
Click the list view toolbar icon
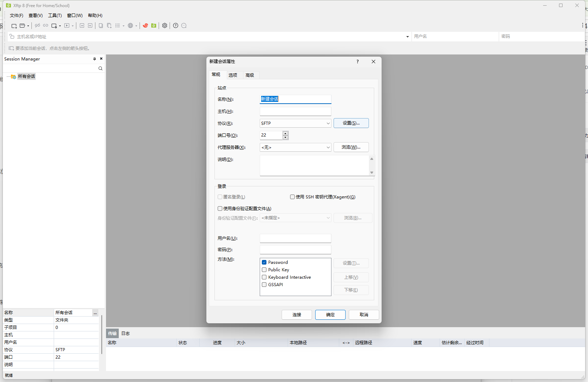(x=118, y=25)
